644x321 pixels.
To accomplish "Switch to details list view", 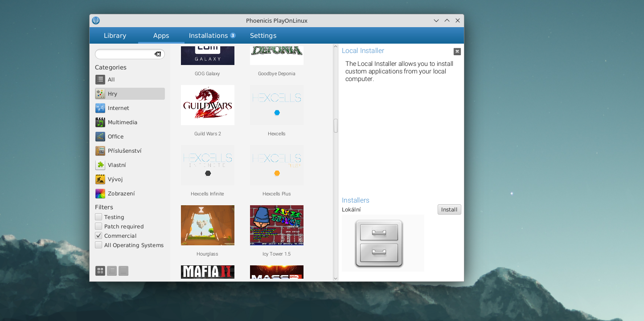I will tap(123, 271).
